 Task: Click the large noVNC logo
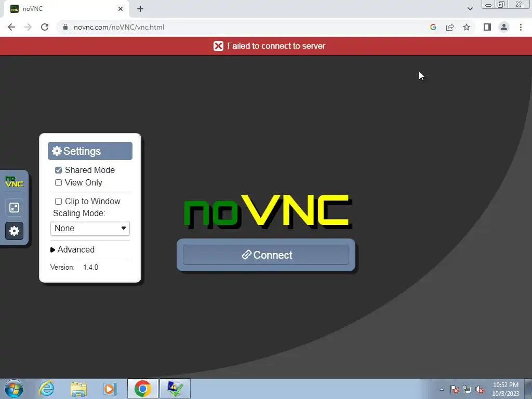(268, 211)
